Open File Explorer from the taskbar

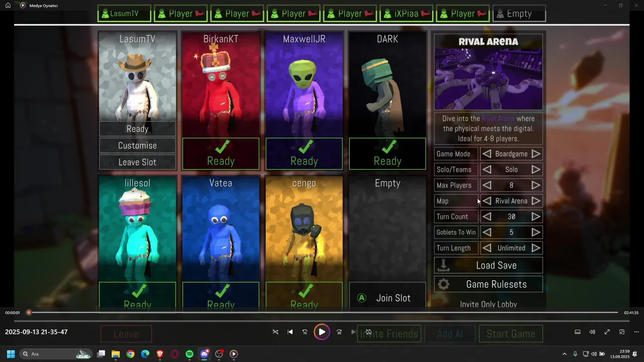tap(116, 354)
